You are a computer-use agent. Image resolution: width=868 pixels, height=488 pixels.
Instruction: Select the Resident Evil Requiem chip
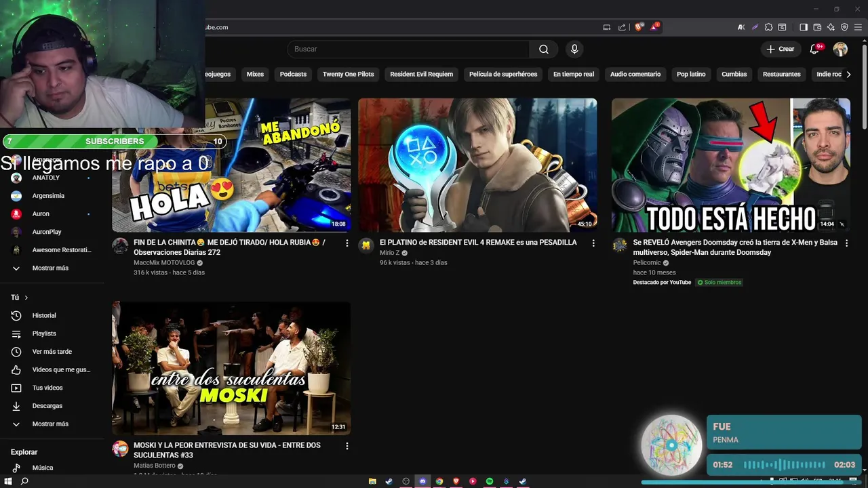click(421, 74)
